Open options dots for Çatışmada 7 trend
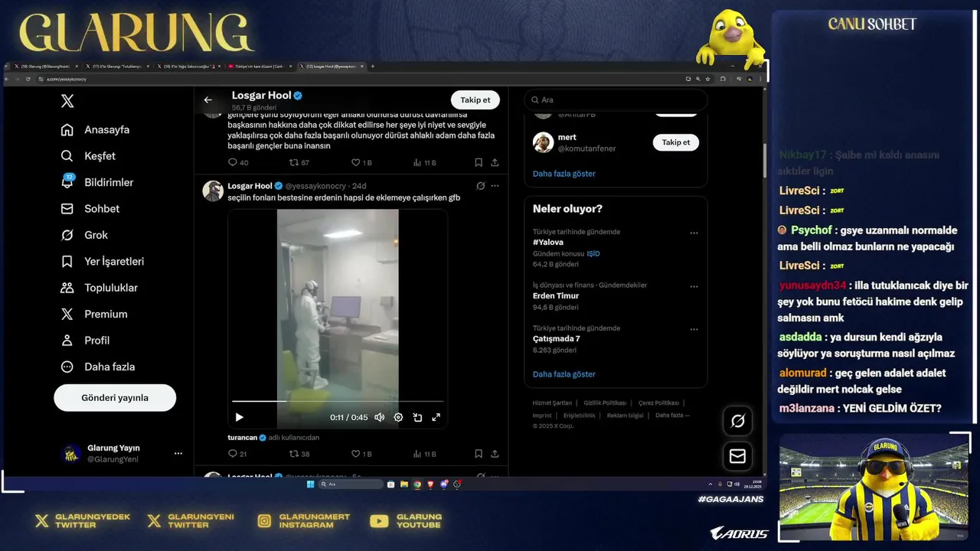 point(694,330)
